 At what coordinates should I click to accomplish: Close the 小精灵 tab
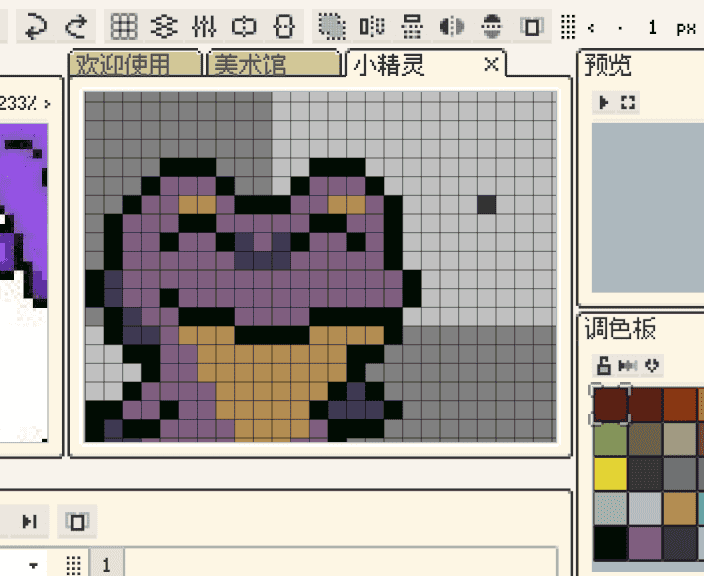coord(492,65)
